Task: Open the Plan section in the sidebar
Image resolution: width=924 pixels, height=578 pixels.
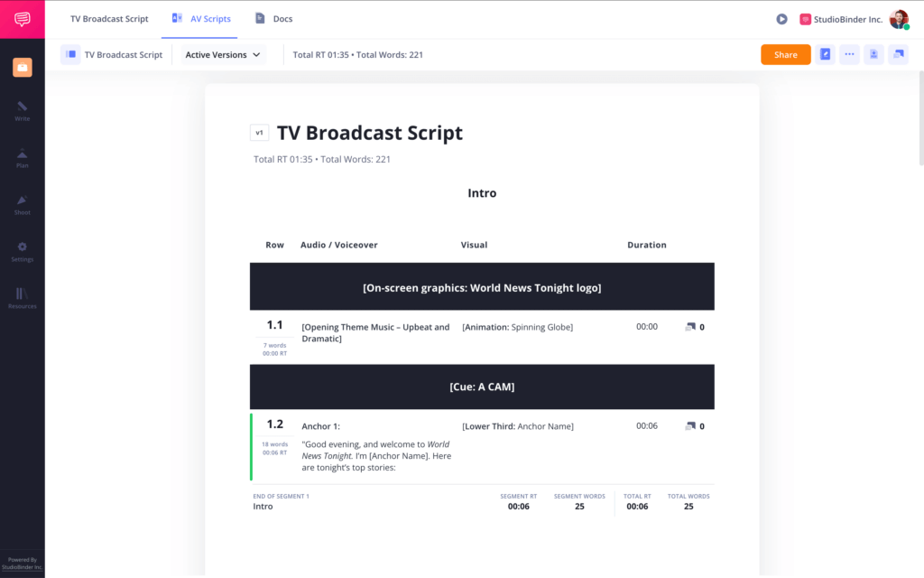Action: click(x=21, y=157)
